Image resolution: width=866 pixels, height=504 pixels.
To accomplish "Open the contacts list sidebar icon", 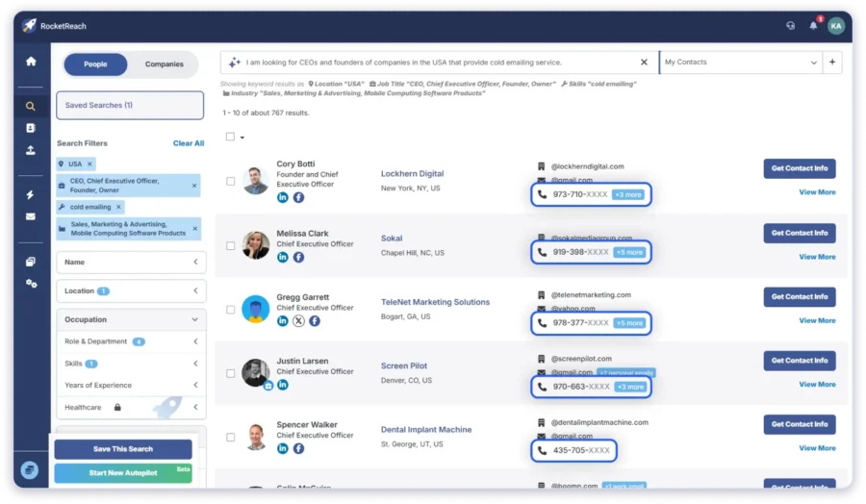I will [31, 128].
